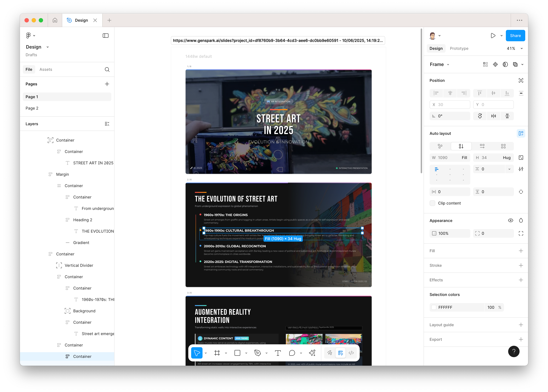Add a new page with plus icon

point(107,84)
